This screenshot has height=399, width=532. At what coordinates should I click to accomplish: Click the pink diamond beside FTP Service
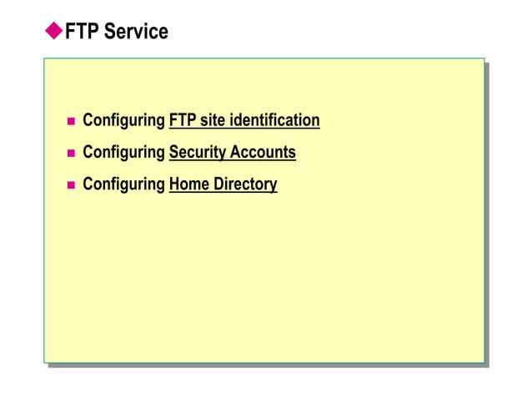(54, 31)
